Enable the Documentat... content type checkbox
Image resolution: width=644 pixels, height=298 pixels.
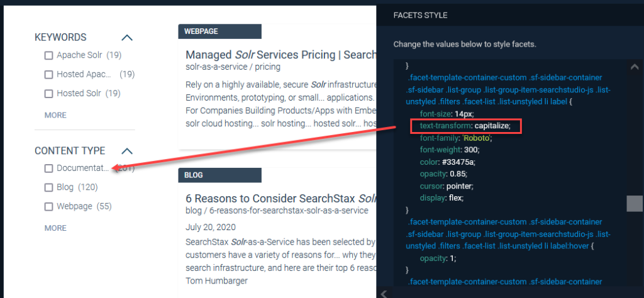coord(48,168)
